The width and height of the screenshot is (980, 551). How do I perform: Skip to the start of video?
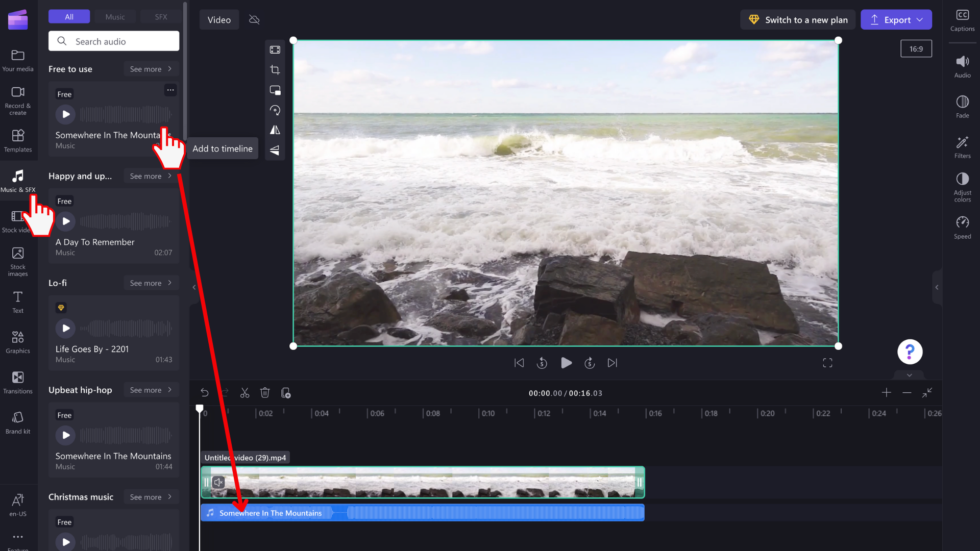[x=519, y=363]
